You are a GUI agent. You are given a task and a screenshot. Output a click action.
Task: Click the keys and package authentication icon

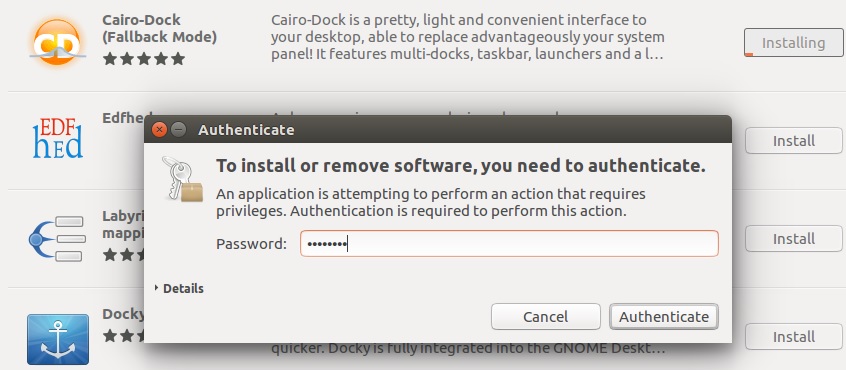[182, 179]
